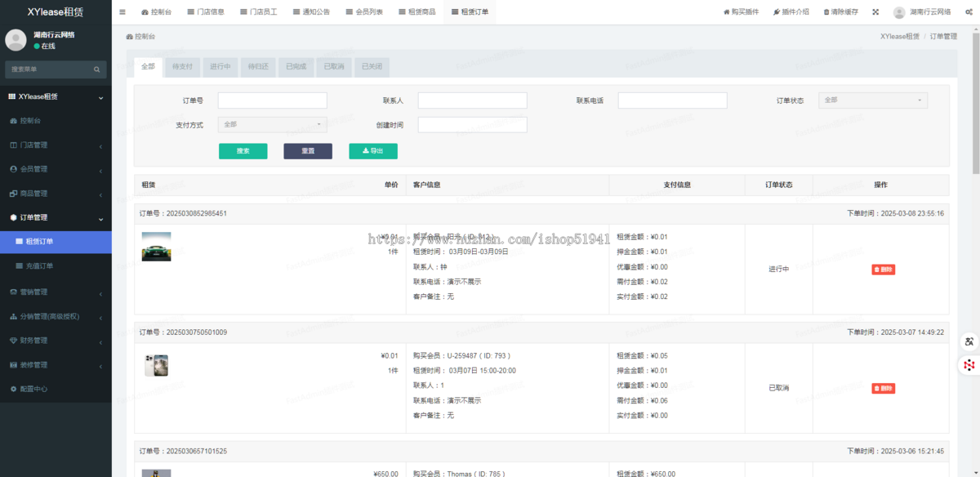Switch to the 门店员工 top tab
This screenshot has height=477, width=980.
[x=258, y=12]
